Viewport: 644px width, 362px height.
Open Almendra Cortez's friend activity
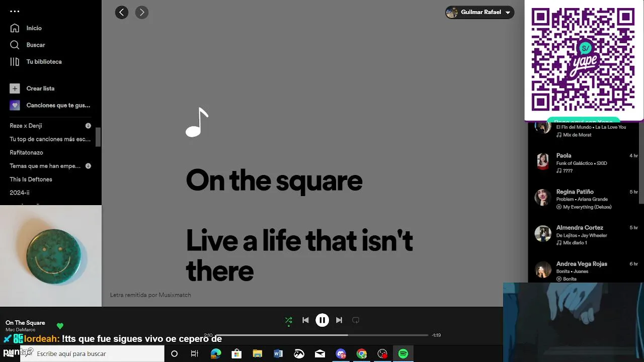click(x=586, y=235)
